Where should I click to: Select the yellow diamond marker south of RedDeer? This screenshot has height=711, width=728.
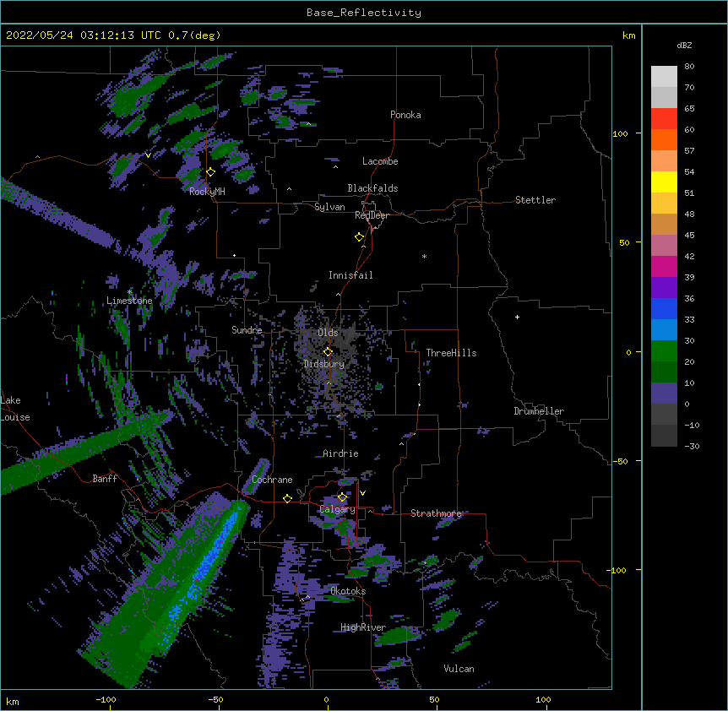point(360,237)
